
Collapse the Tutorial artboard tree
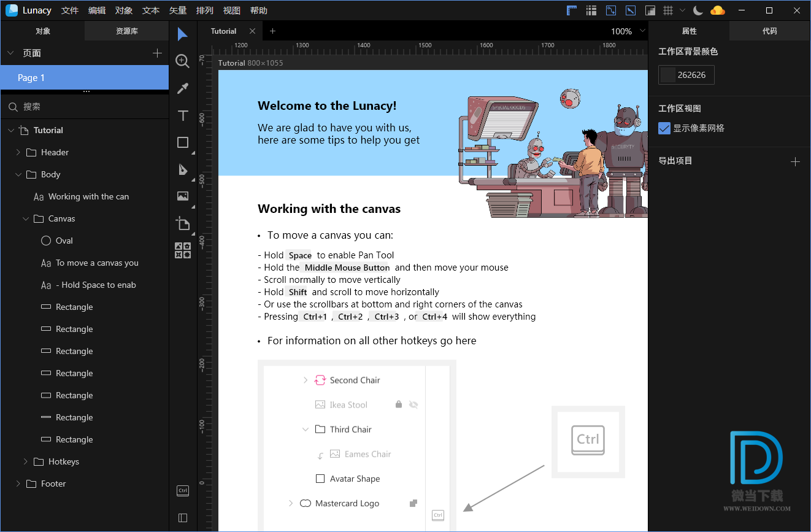(10, 130)
